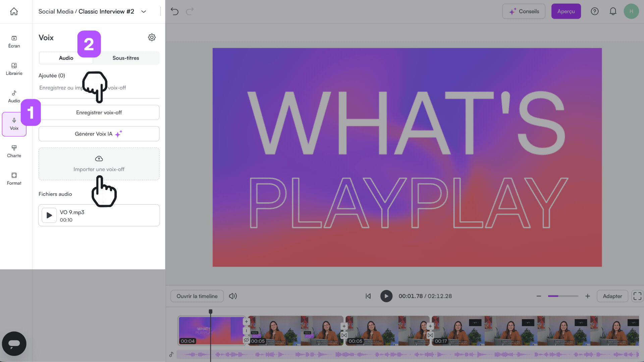Select the Voix microphone panel
Screen dimensions: 644x362
coord(14,124)
